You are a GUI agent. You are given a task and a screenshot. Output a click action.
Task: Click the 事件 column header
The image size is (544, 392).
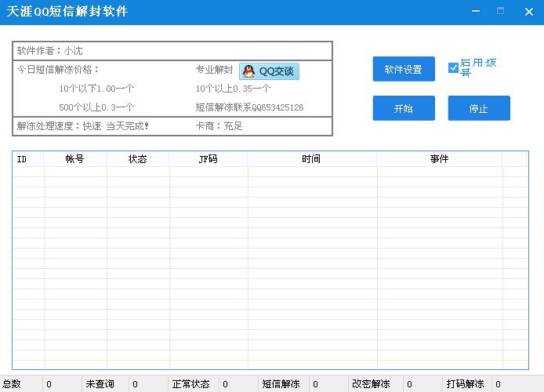(x=440, y=159)
